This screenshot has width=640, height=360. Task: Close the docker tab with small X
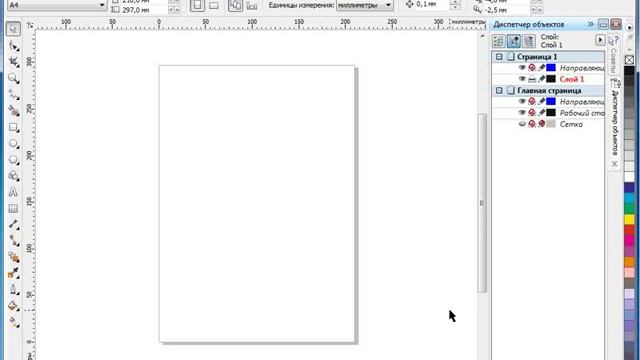click(615, 164)
